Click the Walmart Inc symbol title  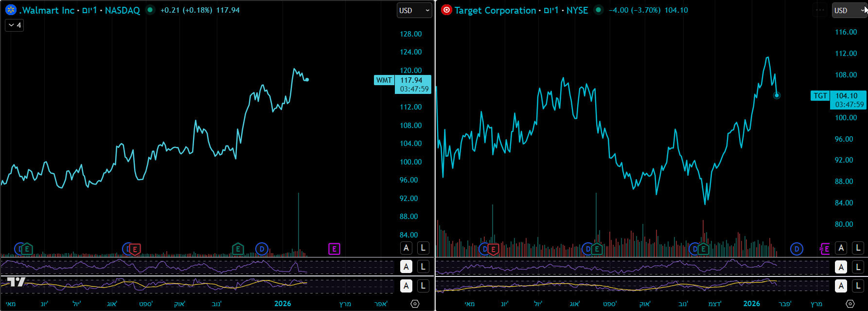pos(48,10)
